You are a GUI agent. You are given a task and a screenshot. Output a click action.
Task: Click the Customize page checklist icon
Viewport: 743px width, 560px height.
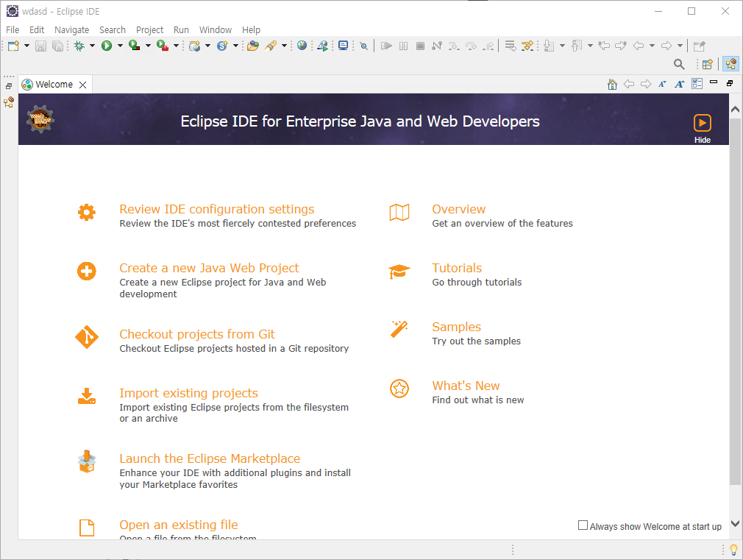(697, 84)
